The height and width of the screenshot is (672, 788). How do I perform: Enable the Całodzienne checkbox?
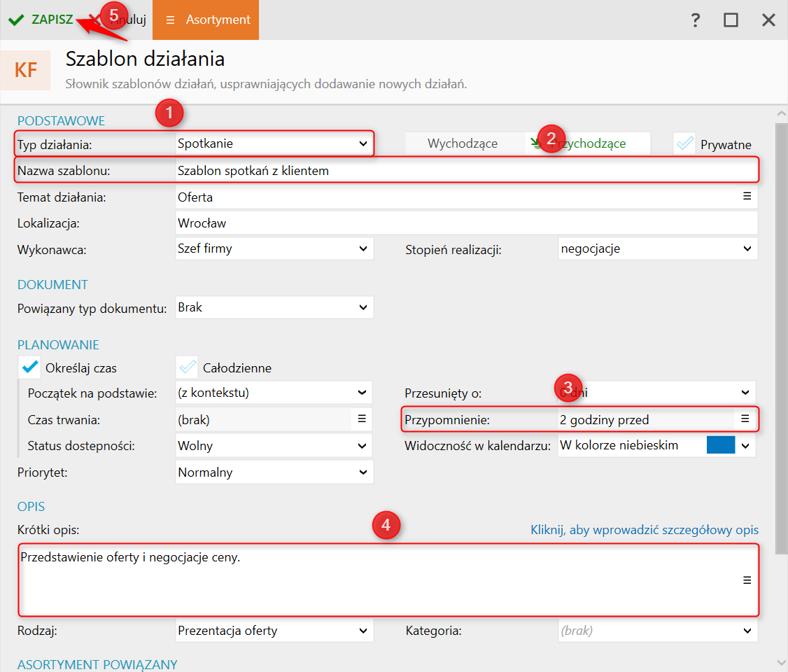(188, 367)
